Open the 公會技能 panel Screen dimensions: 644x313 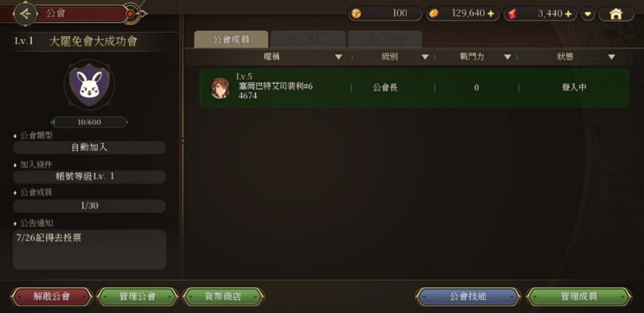(x=468, y=297)
